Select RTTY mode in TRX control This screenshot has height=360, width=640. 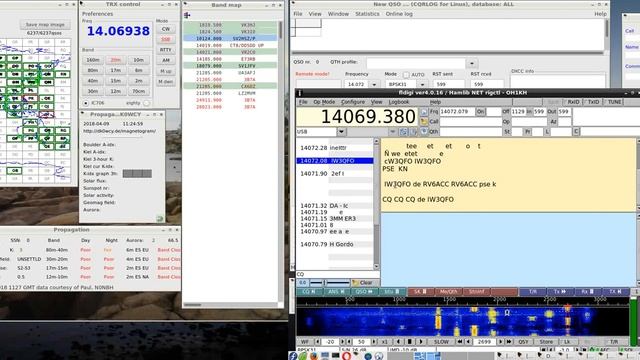pos(165,50)
